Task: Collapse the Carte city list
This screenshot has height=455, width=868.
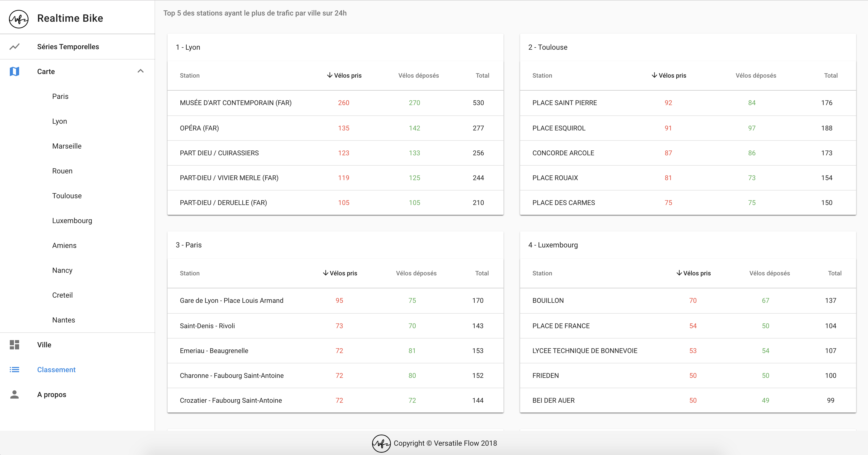Action: pos(141,71)
